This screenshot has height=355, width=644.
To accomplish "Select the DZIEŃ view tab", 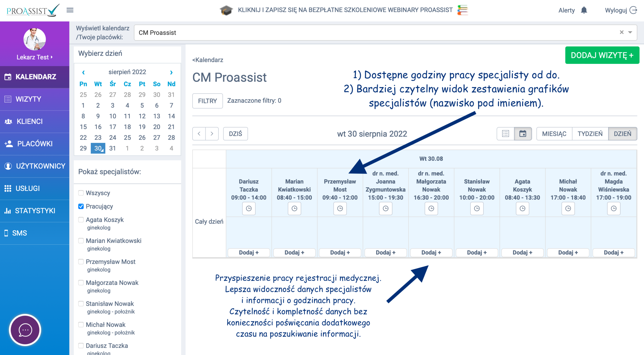I will (622, 134).
